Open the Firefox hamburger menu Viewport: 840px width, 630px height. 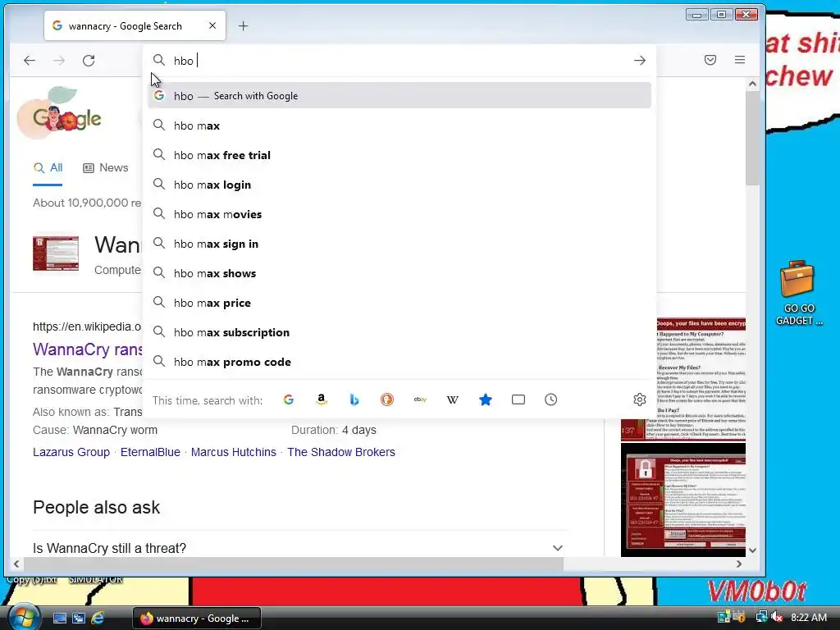740,60
